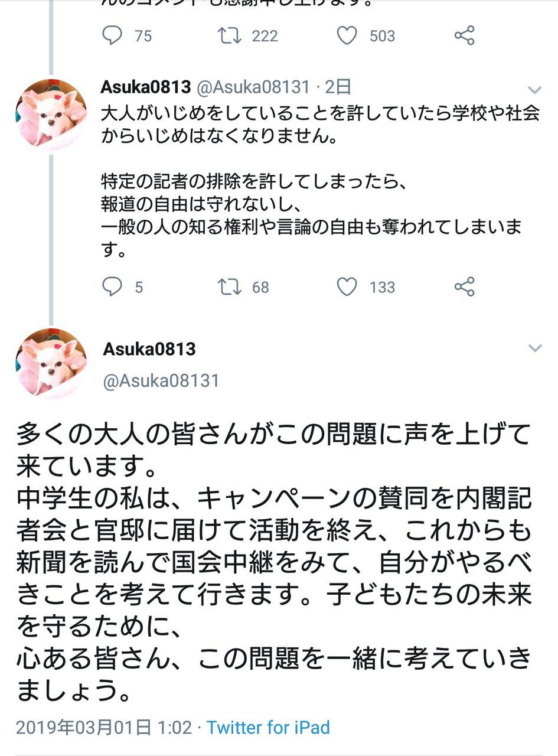Image resolution: width=558 pixels, height=756 pixels.
Task: Reply to the tweet with 5 replies
Action: pyautogui.click(x=112, y=287)
